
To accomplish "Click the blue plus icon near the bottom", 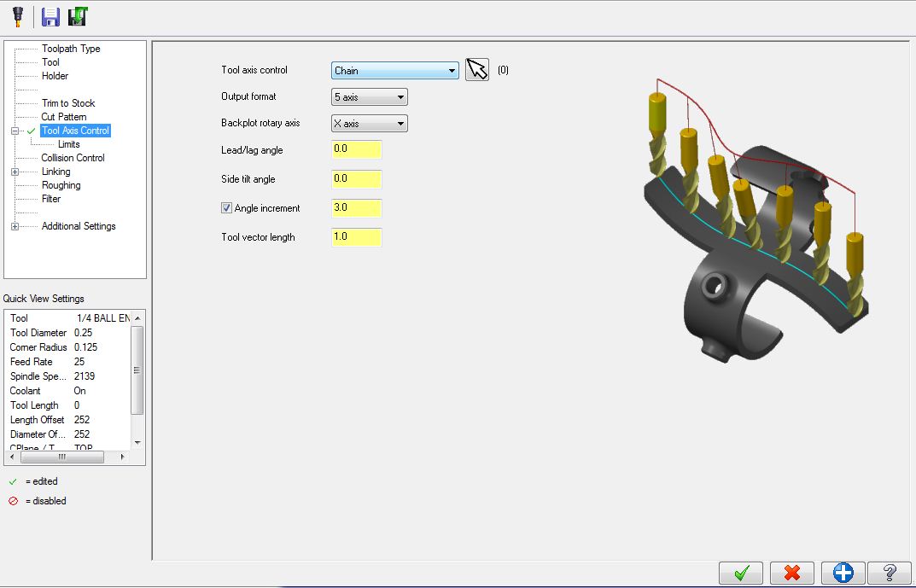I will coord(842,573).
